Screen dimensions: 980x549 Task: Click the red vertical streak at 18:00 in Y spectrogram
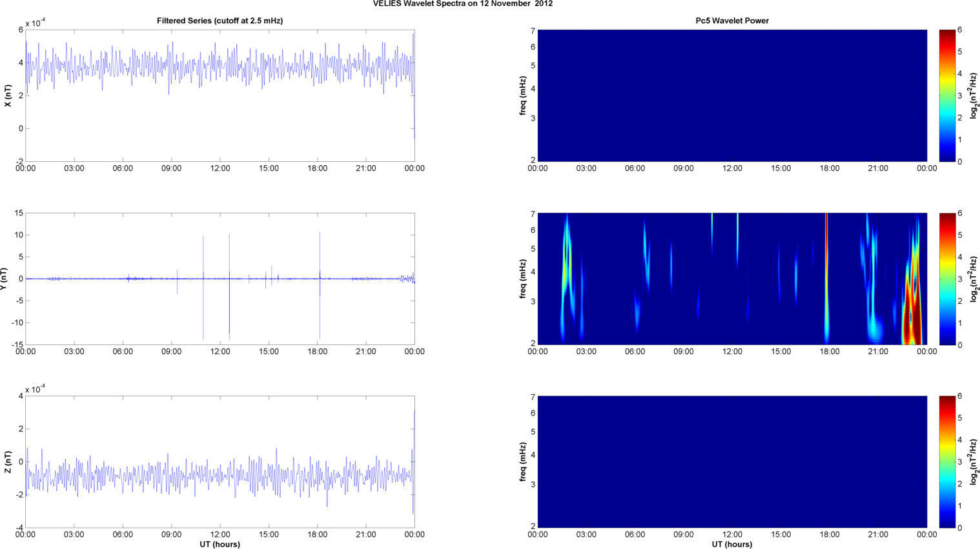826,279
